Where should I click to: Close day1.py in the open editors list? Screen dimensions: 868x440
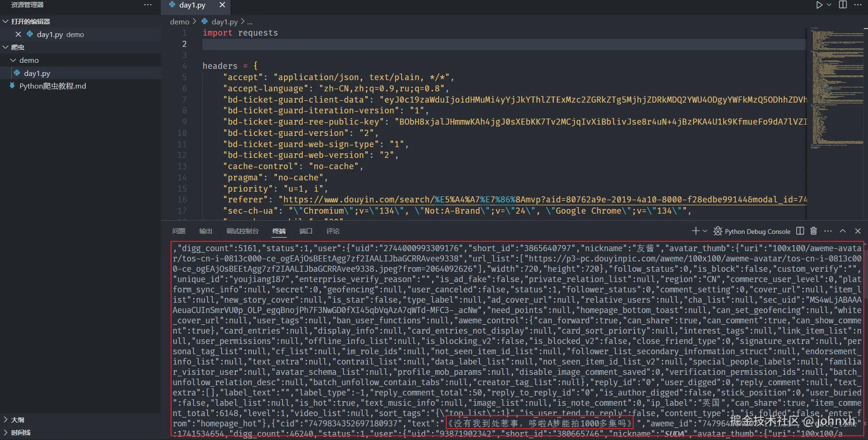point(18,34)
